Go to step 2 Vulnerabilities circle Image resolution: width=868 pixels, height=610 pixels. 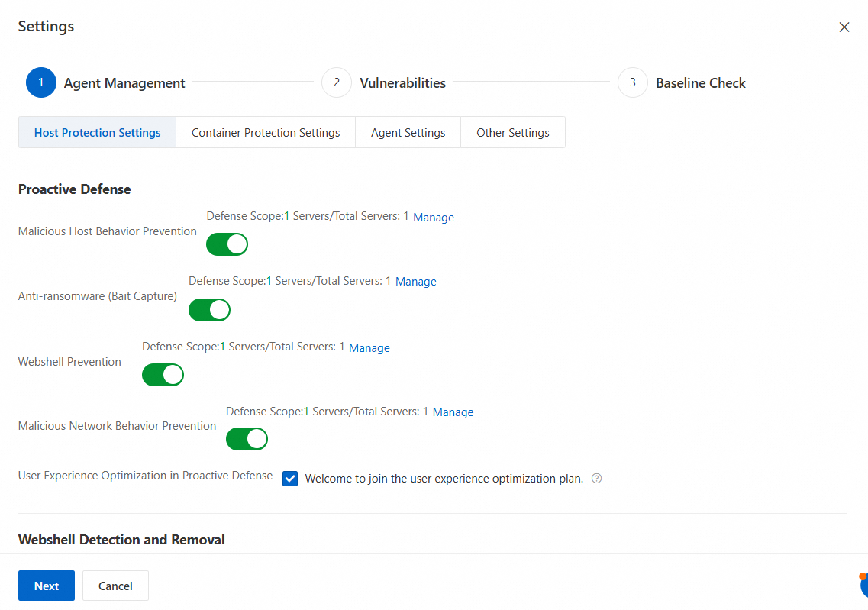pos(337,83)
